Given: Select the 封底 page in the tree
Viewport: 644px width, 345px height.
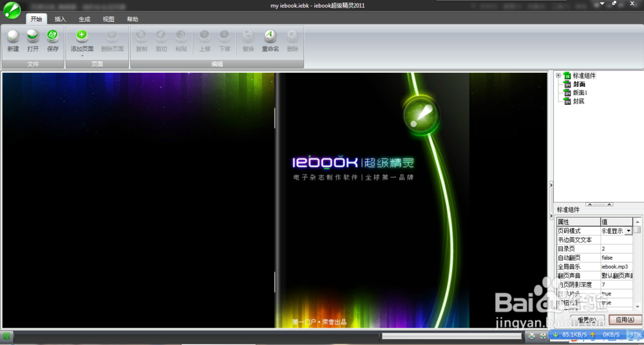Looking at the screenshot, I should pyautogui.click(x=579, y=101).
